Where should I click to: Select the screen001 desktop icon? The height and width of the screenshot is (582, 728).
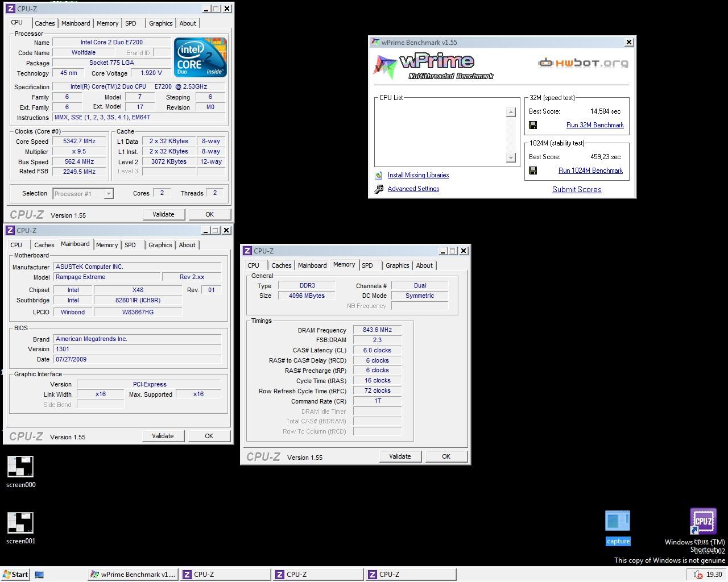(20, 528)
